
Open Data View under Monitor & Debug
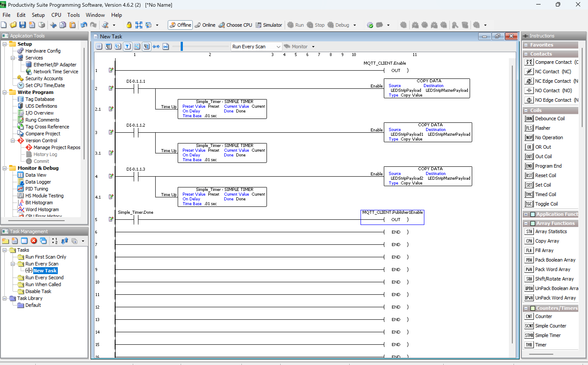pos(36,175)
